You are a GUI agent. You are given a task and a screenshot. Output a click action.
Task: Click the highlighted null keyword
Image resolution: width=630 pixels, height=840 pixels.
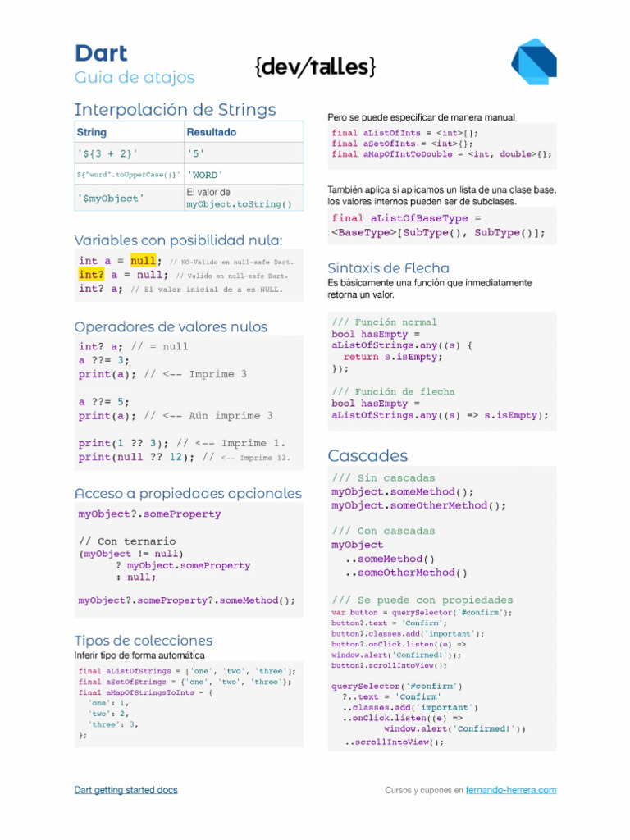click(143, 261)
